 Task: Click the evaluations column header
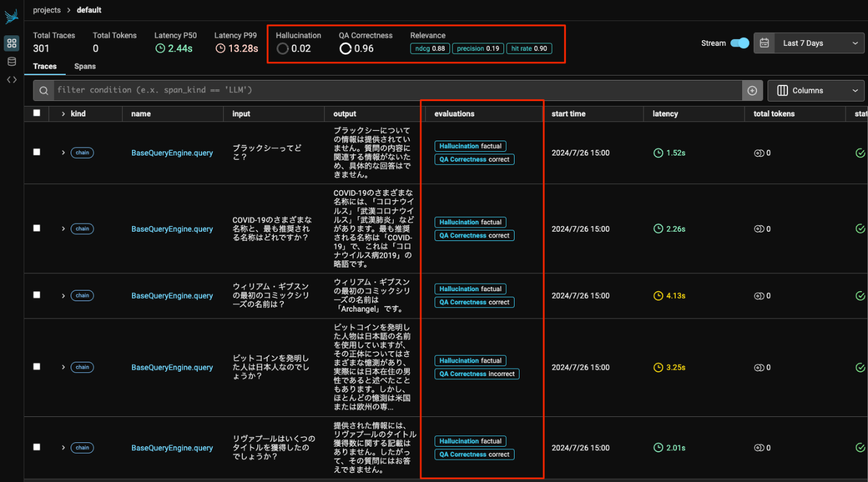tap(454, 114)
